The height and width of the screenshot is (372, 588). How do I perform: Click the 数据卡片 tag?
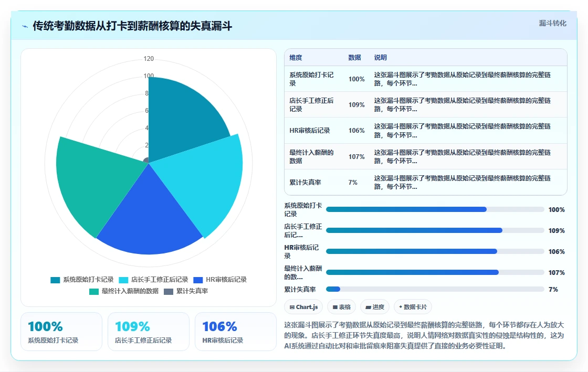pos(413,307)
